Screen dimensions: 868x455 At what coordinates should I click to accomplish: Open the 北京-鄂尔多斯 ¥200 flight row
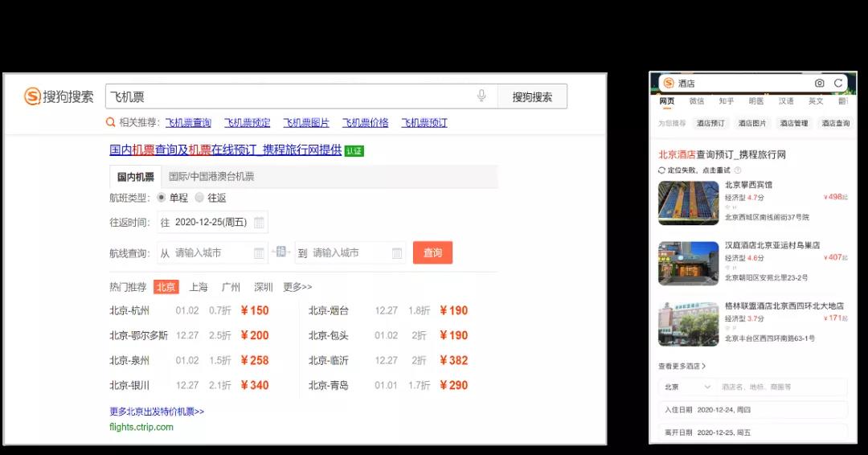190,335
